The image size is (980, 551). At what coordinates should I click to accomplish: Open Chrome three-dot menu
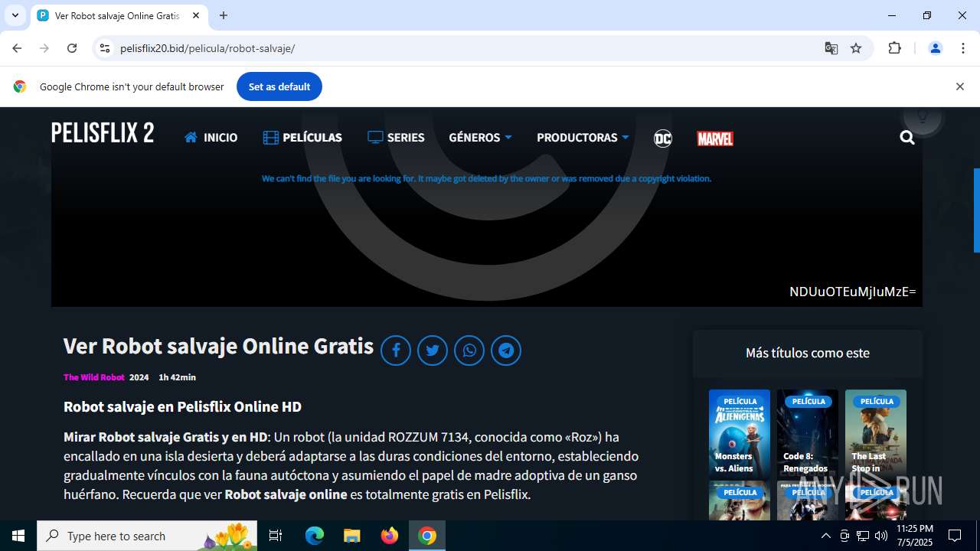(x=963, y=48)
